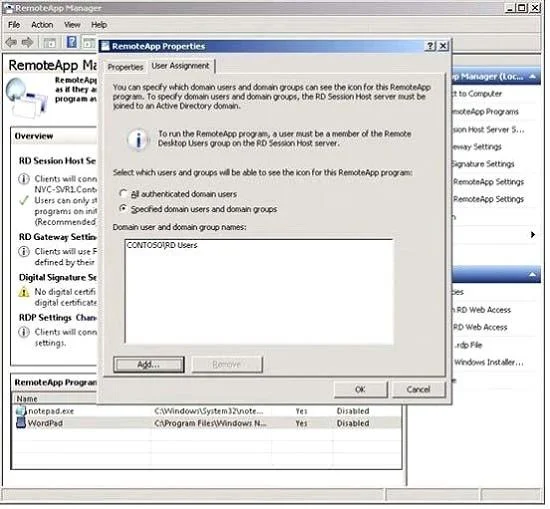Click the RemoteApp Properties title icon
550x509 pixels.
[105, 46]
